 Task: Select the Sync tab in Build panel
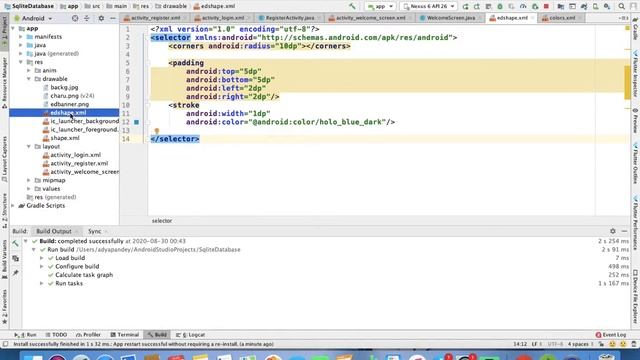[x=94, y=231]
